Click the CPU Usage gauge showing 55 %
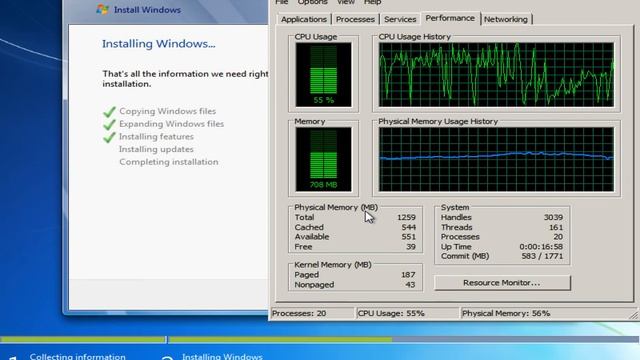This screenshot has width=640, height=360. click(x=324, y=75)
